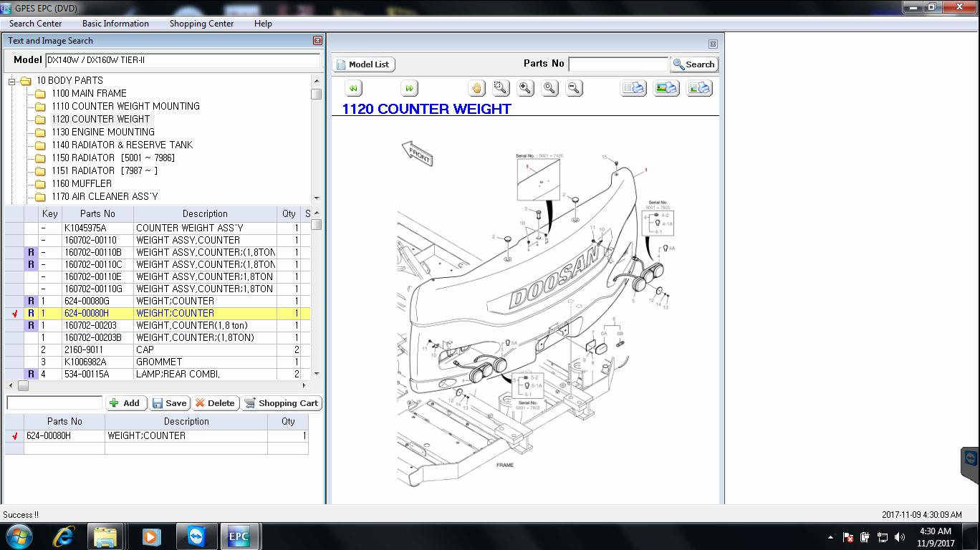Image resolution: width=980 pixels, height=550 pixels.
Task: Click the EPC application taskbar button
Action: [239, 536]
